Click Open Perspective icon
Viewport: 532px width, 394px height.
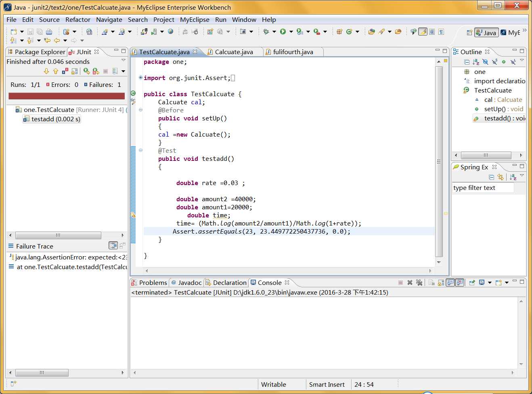469,33
